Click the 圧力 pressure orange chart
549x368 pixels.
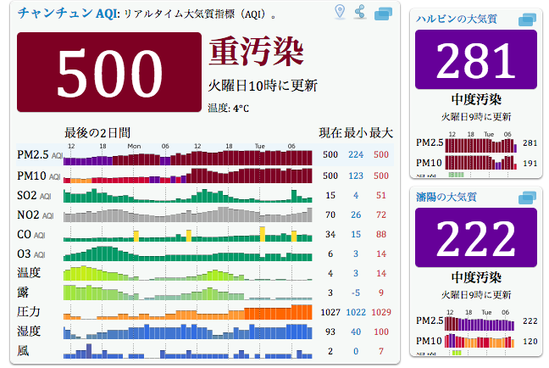click(188, 312)
